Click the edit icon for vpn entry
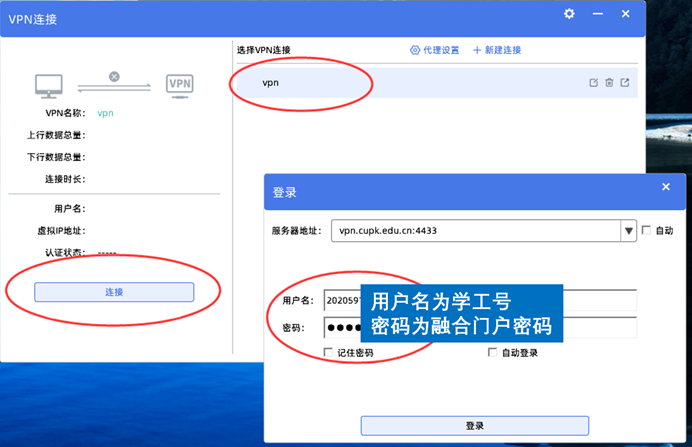 pyautogui.click(x=592, y=83)
